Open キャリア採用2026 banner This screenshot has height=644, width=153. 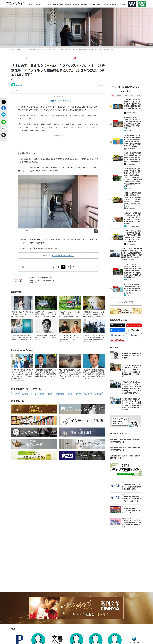(126, 469)
